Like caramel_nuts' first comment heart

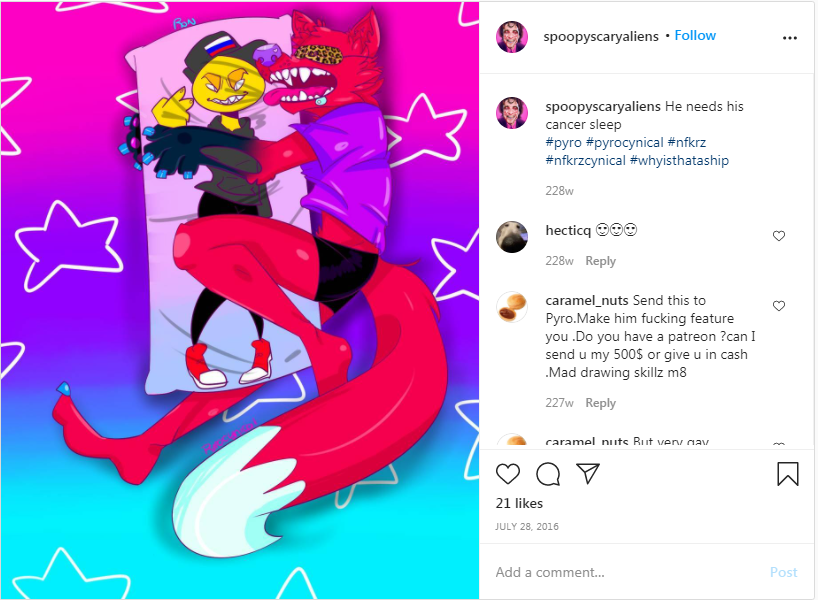pyautogui.click(x=779, y=306)
